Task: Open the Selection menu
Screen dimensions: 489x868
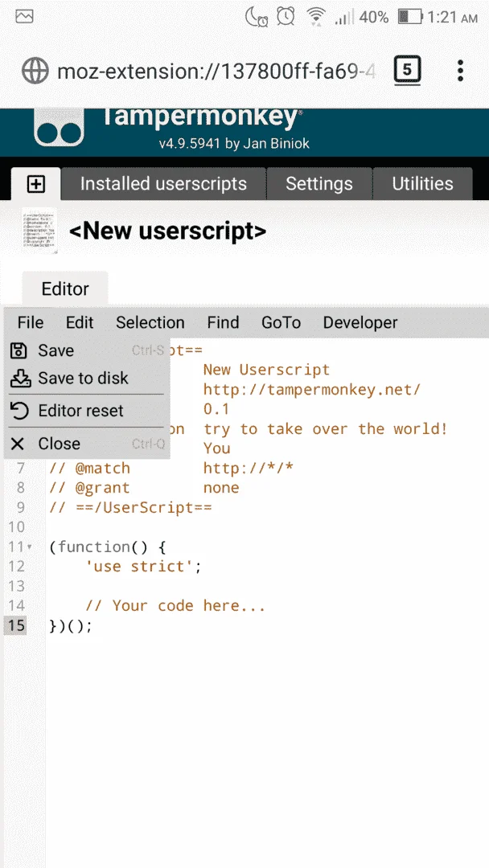Action: pyautogui.click(x=150, y=323)
